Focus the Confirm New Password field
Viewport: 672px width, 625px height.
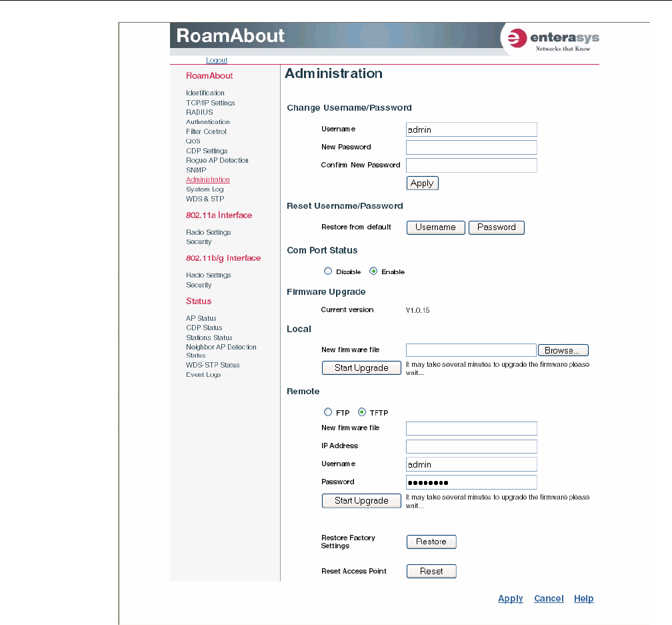pyautogui.click(x=471, y=165)
